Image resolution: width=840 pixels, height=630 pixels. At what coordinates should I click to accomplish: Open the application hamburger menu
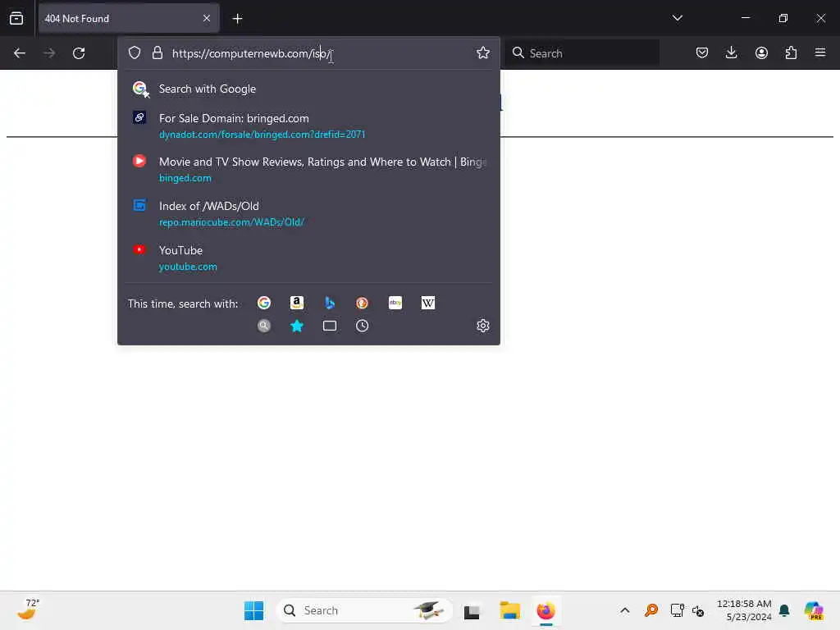(820, 52)
